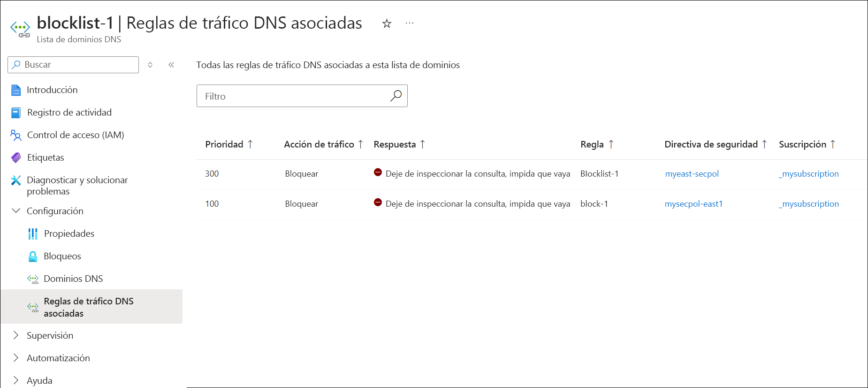
Task: Collapse the Configuración section
Action: point(16,211)
